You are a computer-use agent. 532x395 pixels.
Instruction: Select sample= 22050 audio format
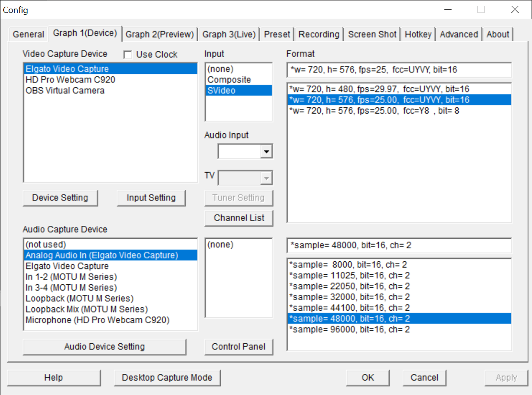pos(399,286)
